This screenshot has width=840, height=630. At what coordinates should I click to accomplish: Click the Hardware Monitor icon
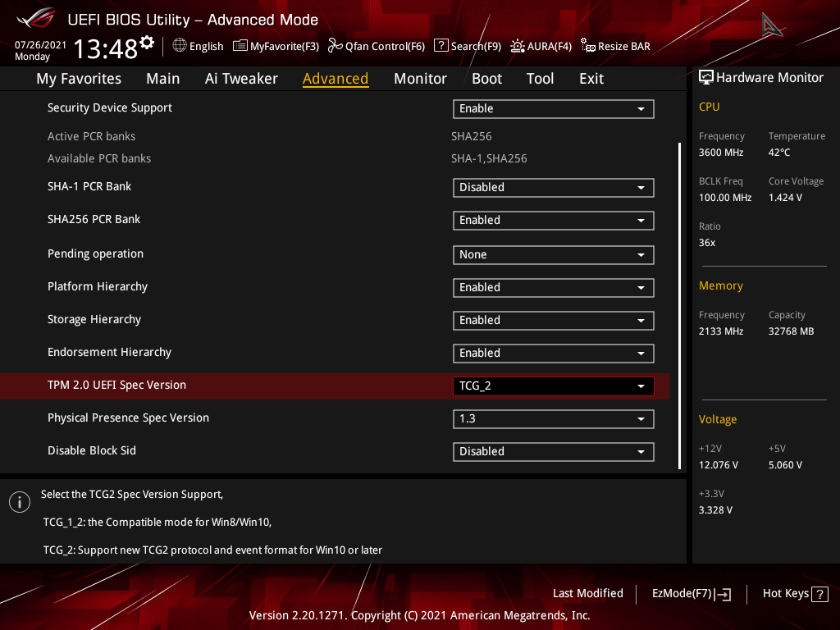706,78
